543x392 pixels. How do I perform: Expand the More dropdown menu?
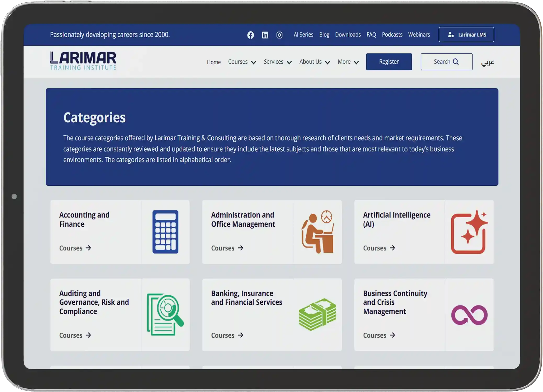[x=348, y=62]
